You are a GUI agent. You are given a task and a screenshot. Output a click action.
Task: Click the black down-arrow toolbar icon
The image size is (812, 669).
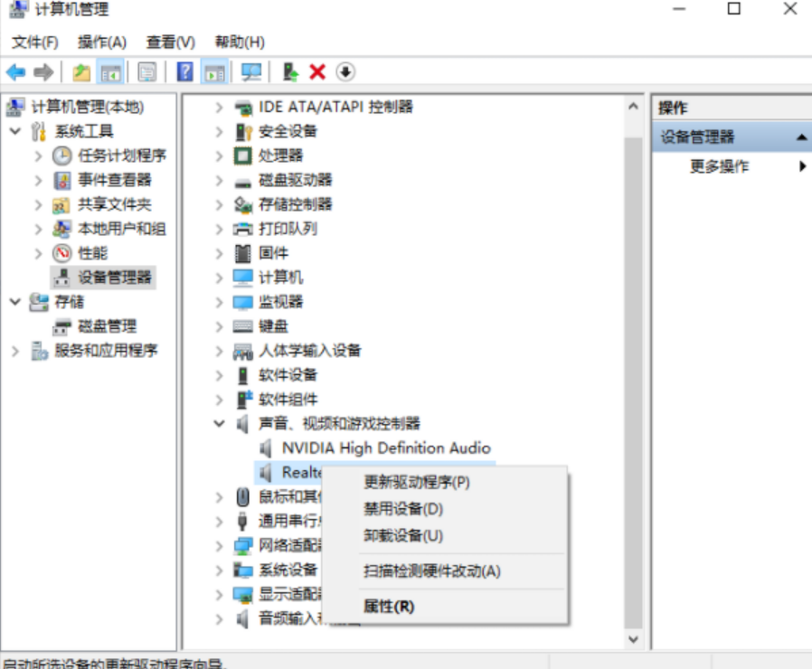pyautogui.click(x=345, y=72)
